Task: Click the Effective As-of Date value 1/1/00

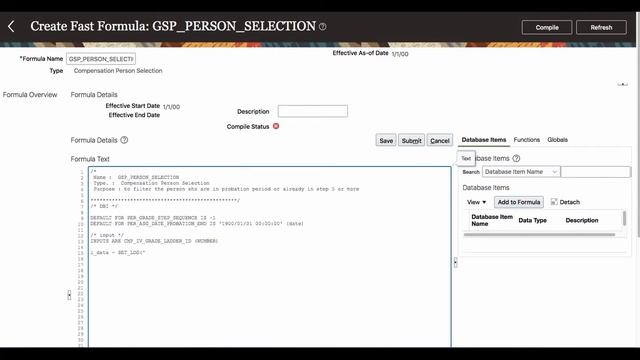Action: click(400, 54)
